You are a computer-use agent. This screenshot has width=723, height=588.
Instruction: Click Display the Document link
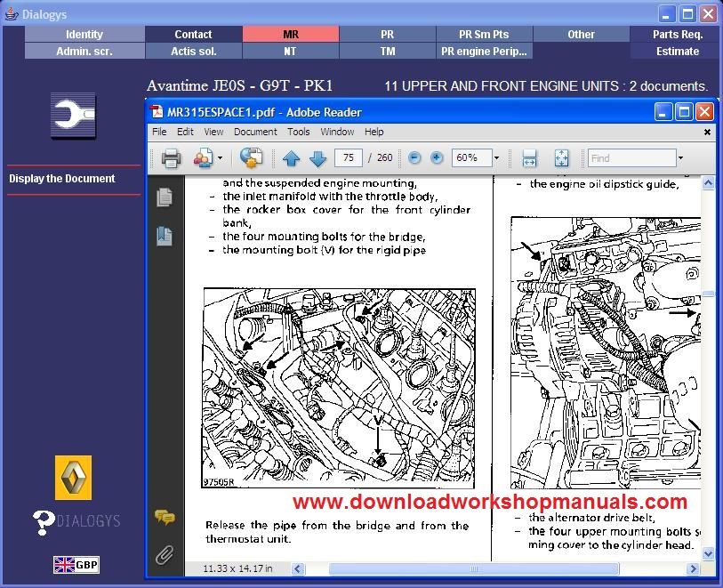pyautogui.click(x=61, y=179)
